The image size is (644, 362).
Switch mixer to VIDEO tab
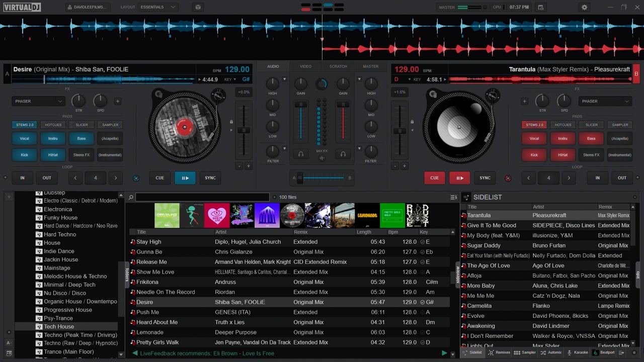tap(305, 66)
